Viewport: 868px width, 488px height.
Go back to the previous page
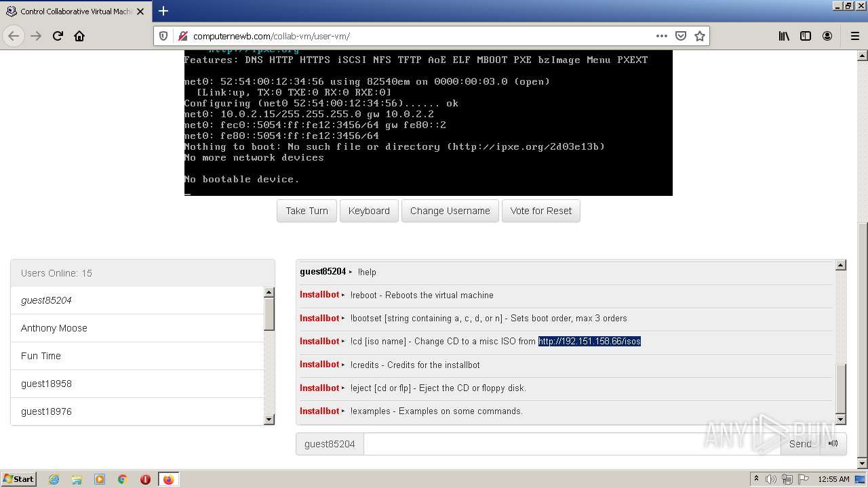point(14,36)
